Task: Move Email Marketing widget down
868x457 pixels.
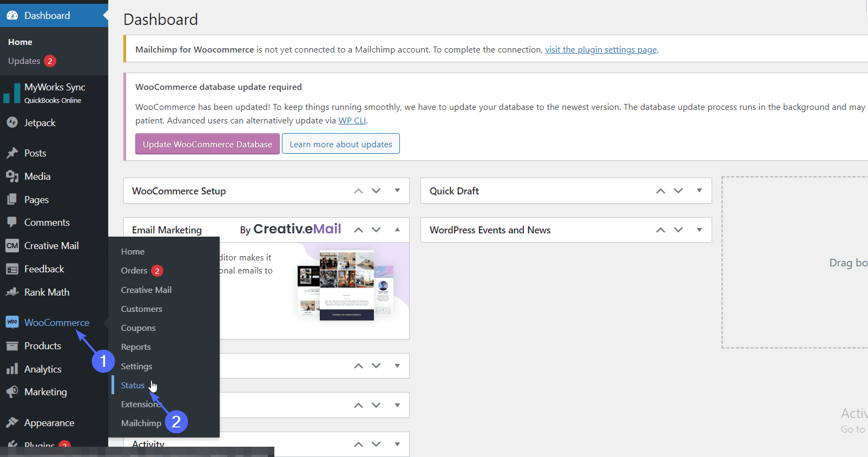Action: pyautogui.click(x=376, y=230)
